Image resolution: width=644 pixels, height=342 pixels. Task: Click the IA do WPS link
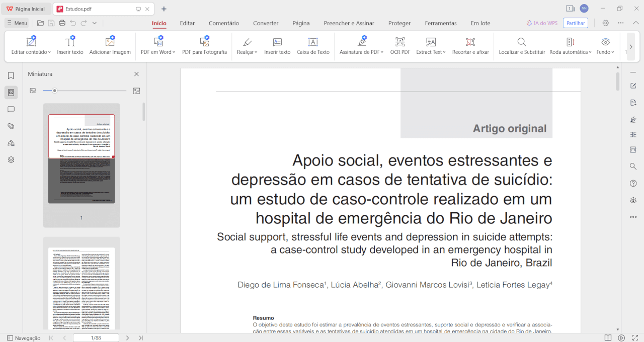(542, 23)
